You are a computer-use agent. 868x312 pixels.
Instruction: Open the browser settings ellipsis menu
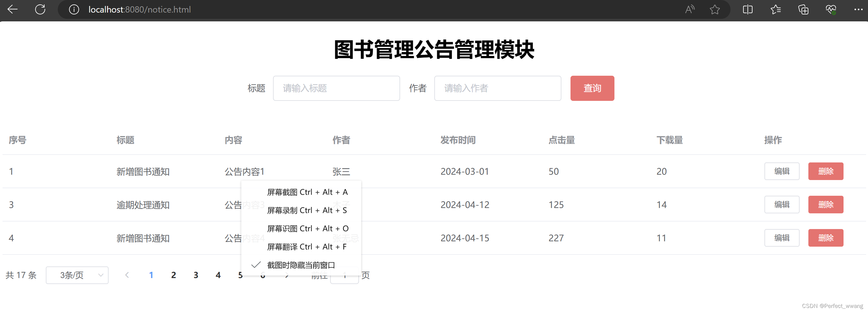pos(858,9)
